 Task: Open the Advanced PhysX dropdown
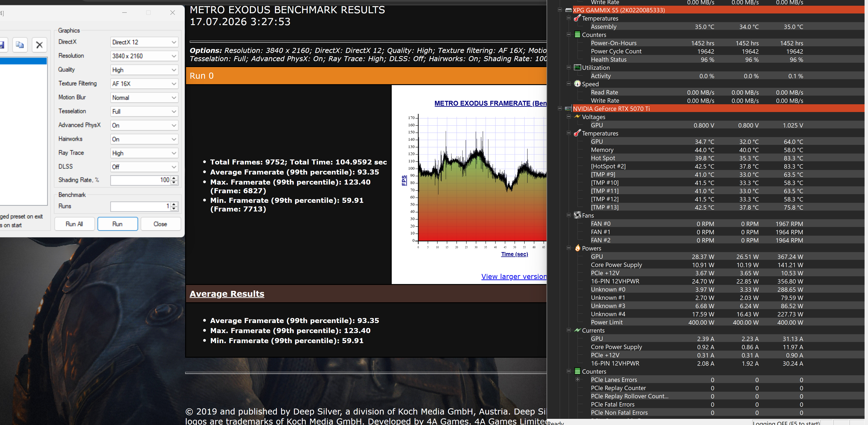point(144,125)
